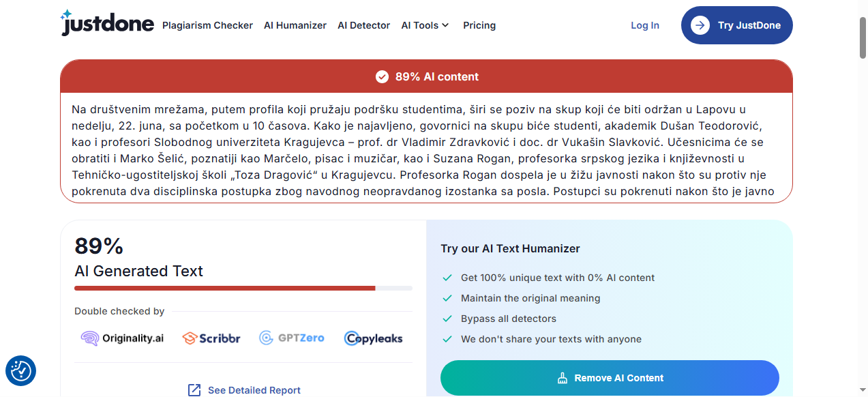Click the checkmark icon beside 89% AI content
The width and height of the screenshot is (868, 397).
(382, 77)
